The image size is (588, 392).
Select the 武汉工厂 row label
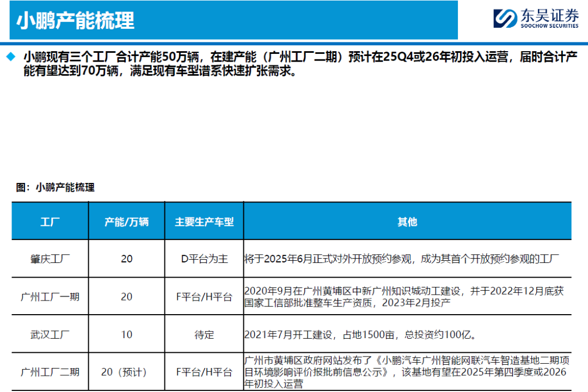(50, 334)
